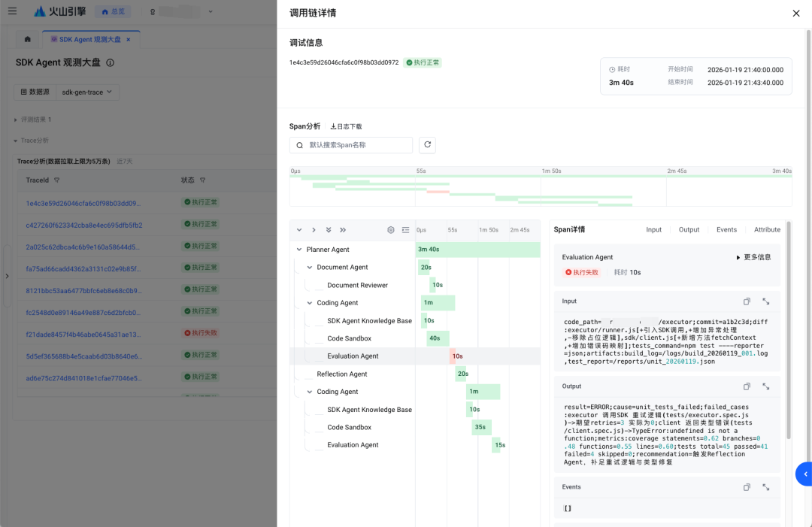Image resolution: width=812 pixels, height=527 pixels.
Task: Copy the Input section content
Action: click(x=747, y=301)
